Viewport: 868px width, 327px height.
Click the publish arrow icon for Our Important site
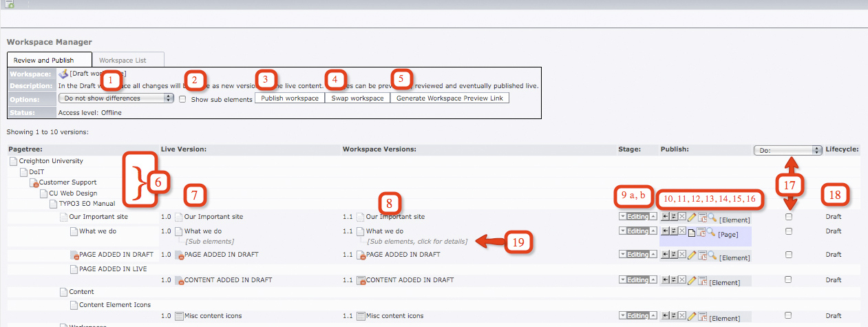pos(664,217)
